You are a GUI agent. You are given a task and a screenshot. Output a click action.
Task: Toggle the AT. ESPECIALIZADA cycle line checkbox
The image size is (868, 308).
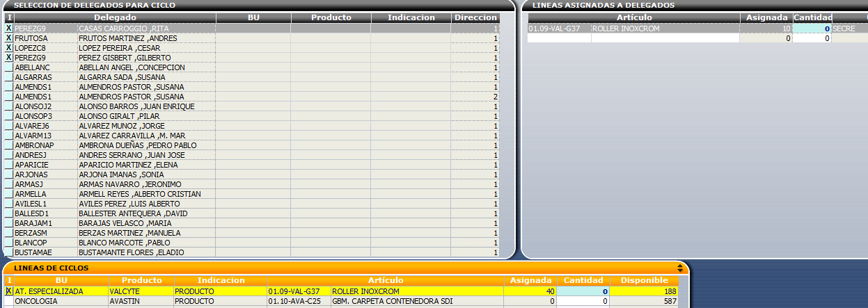point(9,291)
